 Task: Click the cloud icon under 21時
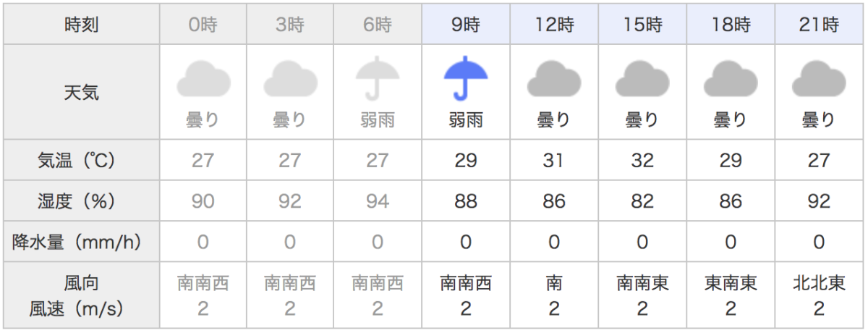[x=819, y=79]
